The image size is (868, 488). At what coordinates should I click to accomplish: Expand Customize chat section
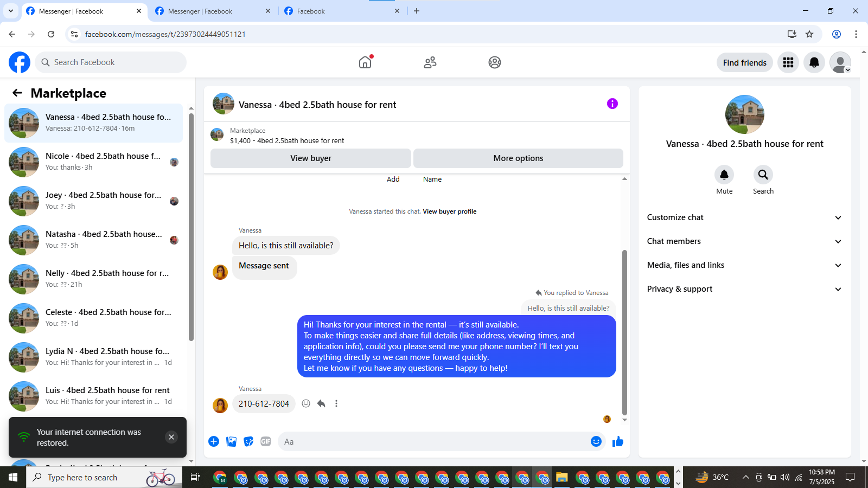click(x=744, y=217)
